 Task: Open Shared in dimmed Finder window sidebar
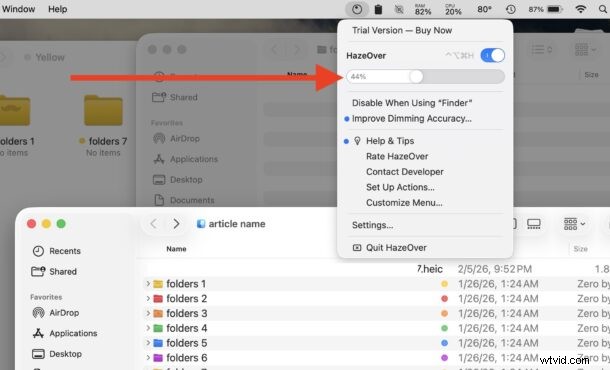pos(175,97)
